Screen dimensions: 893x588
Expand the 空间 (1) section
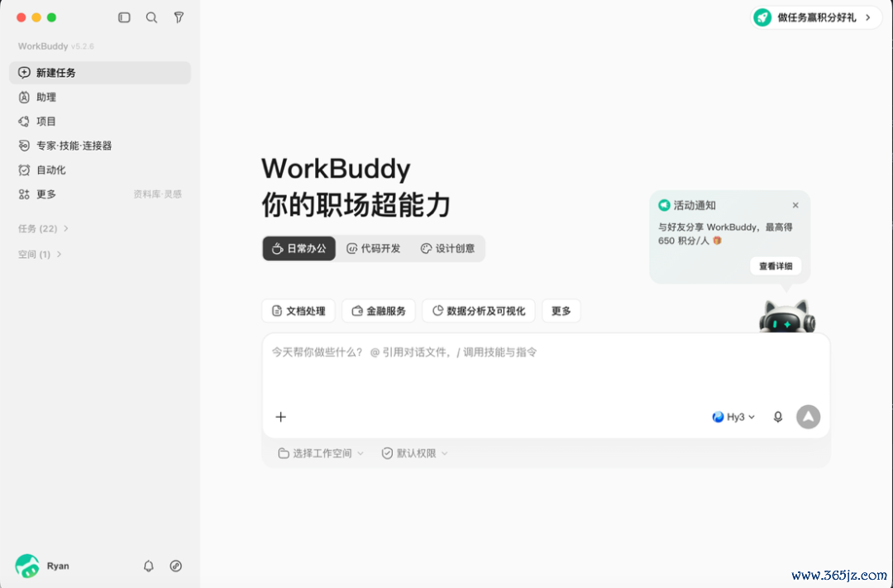pyautogui.click(x=40, y=254)
